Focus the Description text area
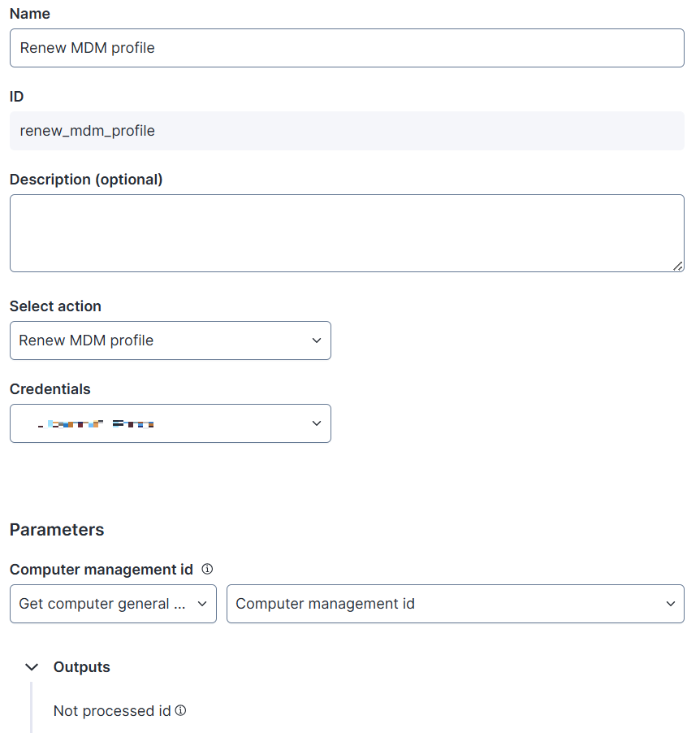Image resolution: width=700 pixels, height=733 pixels. click(347, 232)
